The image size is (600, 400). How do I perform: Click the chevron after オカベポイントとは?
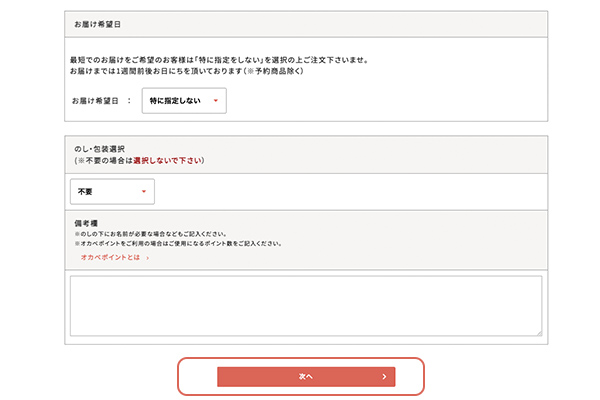(x=148, y=257)
